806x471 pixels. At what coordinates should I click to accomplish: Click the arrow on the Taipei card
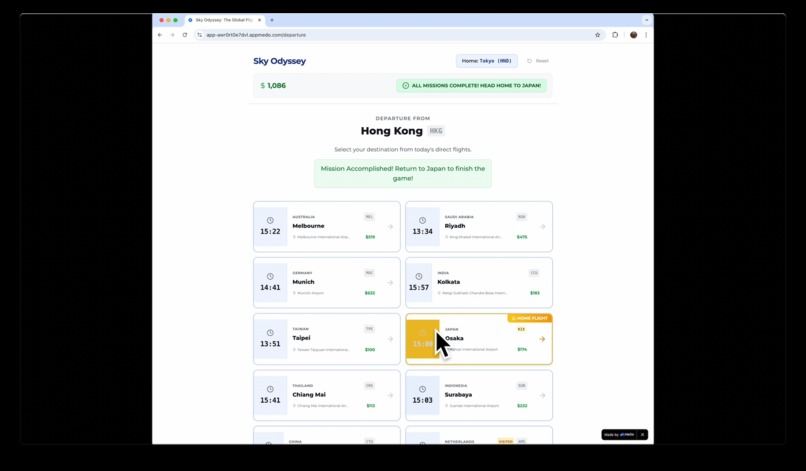point(390,339)
